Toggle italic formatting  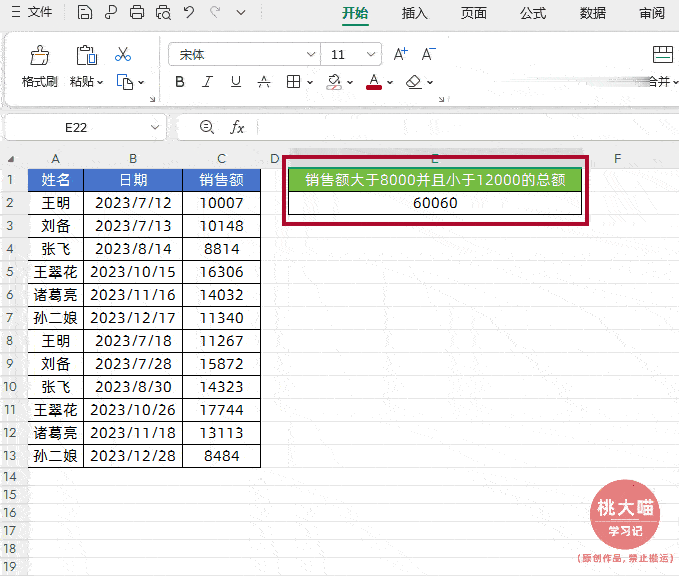click(208, 81)
